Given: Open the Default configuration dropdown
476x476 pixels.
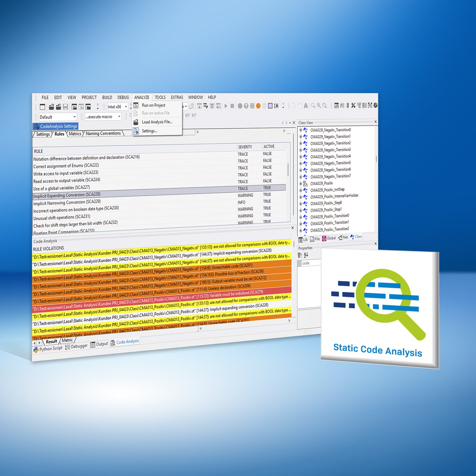Looking at the screenshot, I should pyautogui.click(x=58, y=117).
